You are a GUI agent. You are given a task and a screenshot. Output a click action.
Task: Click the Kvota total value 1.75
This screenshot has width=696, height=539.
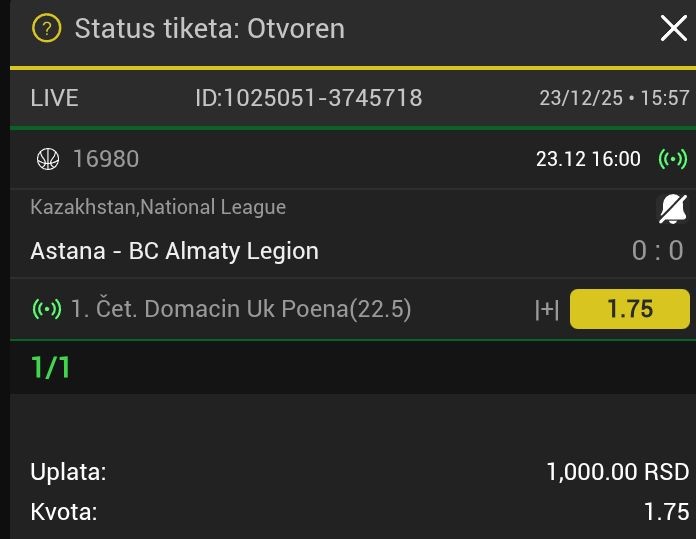click(x=666, y=512)
